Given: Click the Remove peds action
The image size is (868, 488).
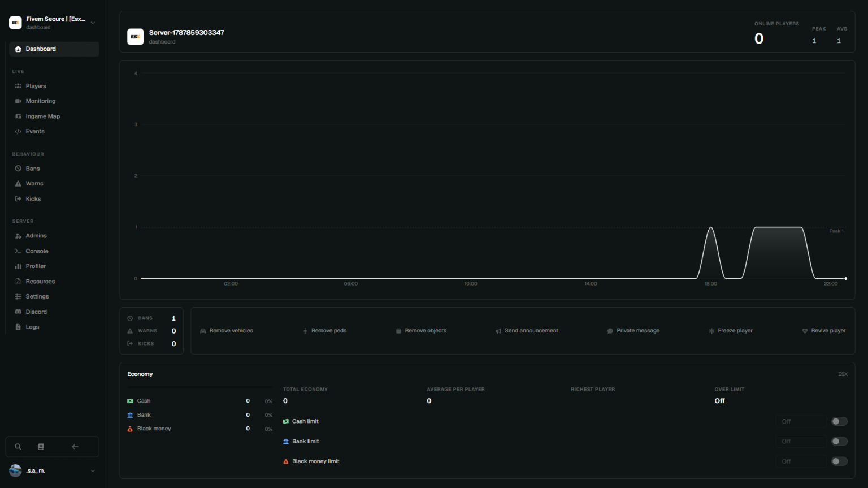Looking at the screenshot, I should click(325, 331).
